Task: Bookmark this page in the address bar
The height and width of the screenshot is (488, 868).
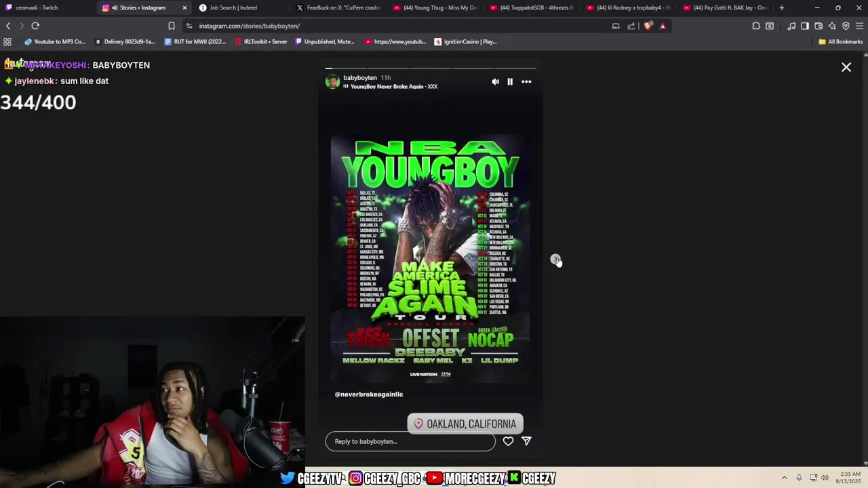Action: click(172, 26)
